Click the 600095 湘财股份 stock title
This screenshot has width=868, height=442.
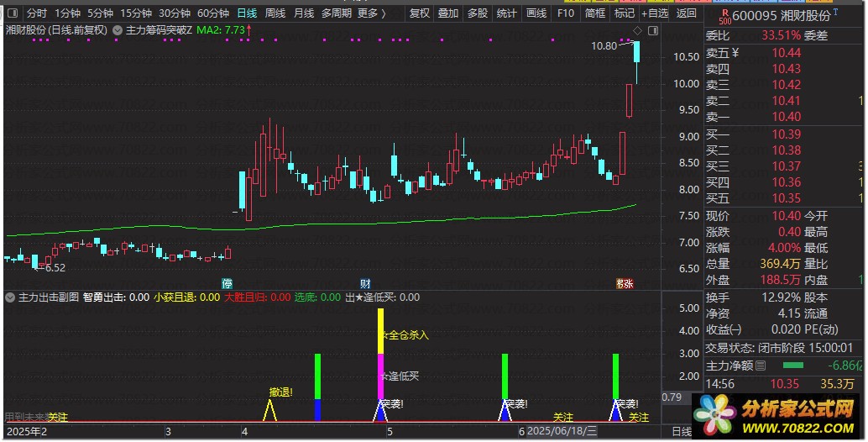click(781, 16)
